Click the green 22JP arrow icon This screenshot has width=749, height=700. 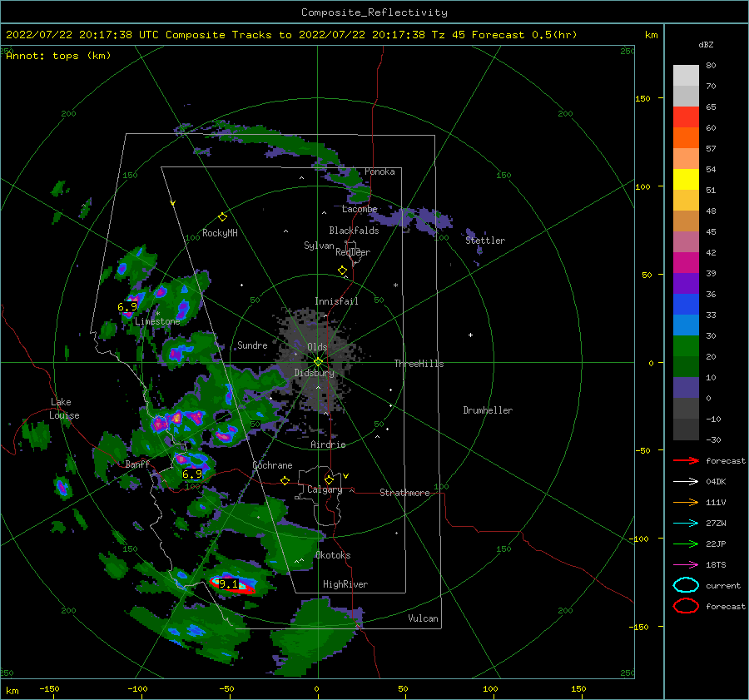click(686, 544)
